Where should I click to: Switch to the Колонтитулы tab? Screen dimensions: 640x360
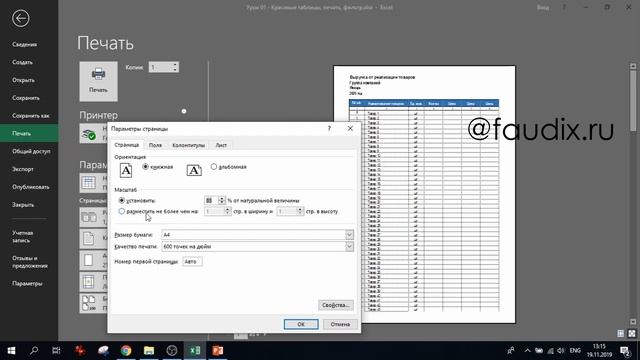click(189, 145)
